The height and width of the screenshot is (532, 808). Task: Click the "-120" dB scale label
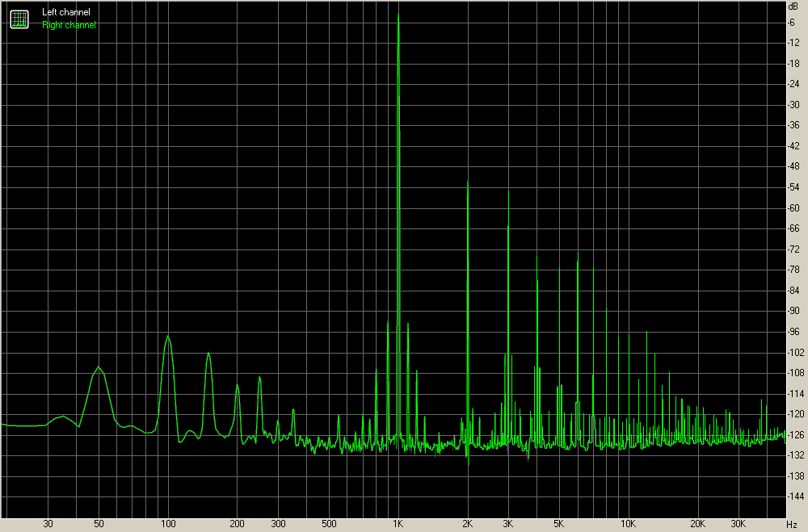pos(795,414)
